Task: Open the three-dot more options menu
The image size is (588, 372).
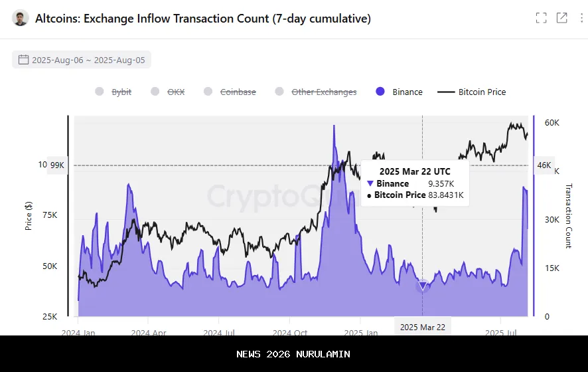Action: click(582, 18)
